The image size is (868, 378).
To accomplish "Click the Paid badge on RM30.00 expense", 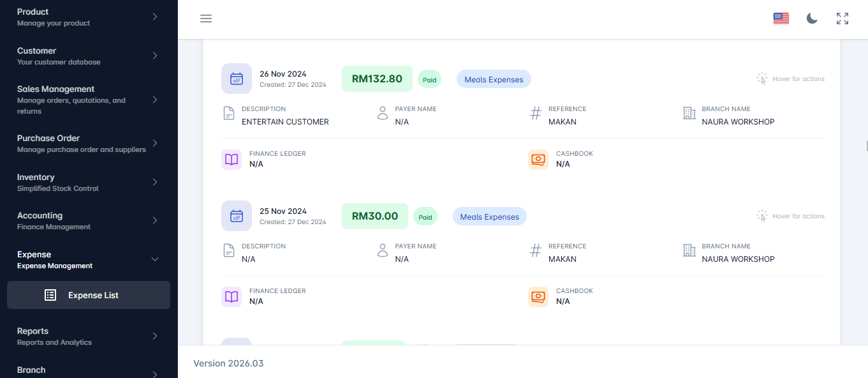I will point(425,217).
